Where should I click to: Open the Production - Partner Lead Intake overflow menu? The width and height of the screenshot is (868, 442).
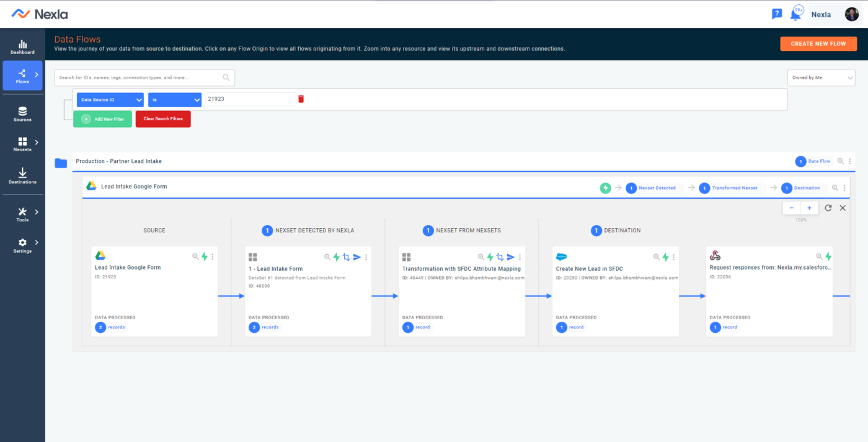(850, 161)
